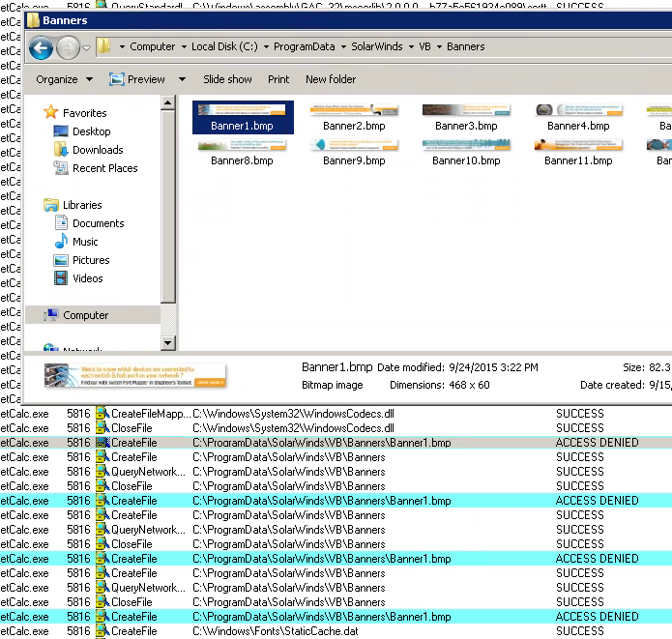This screenshot has height=639, width=672.
Task: Select the Banner9.bmp file
Action: [354, 152]
